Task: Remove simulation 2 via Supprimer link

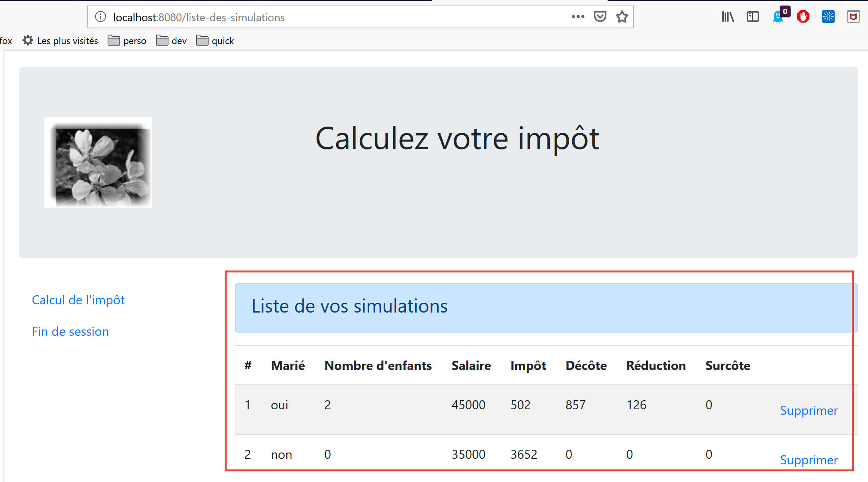Action: [808, 460]
